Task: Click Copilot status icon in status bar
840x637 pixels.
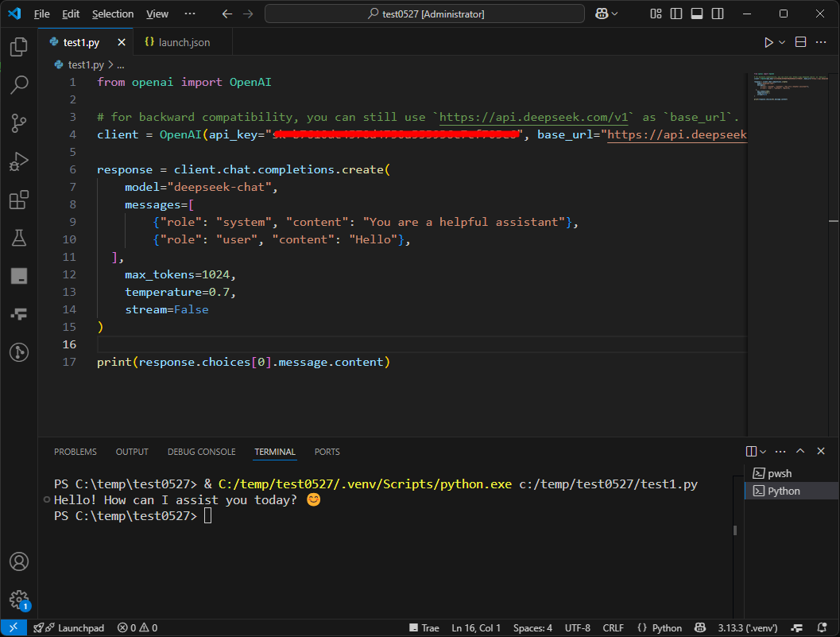Action: (x=699, y=628)
